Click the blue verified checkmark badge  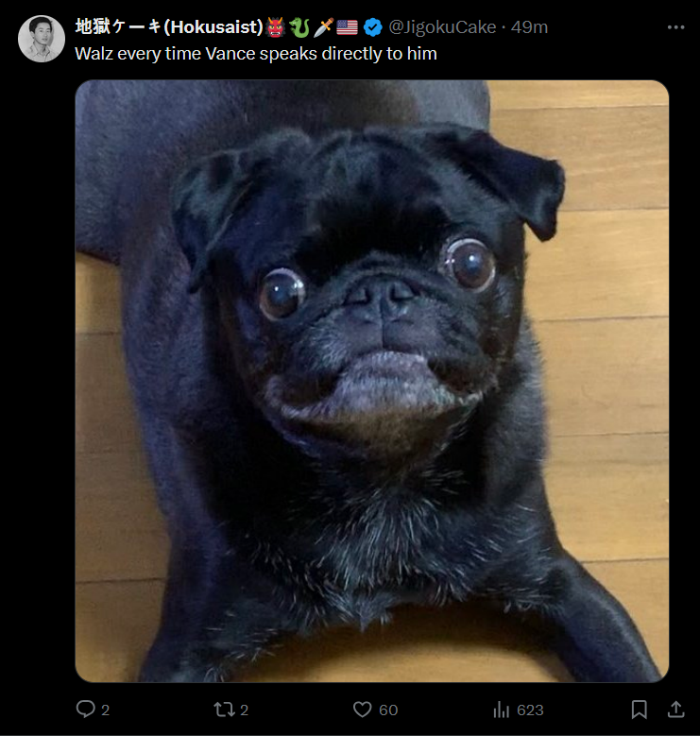[x=373, y=27]
